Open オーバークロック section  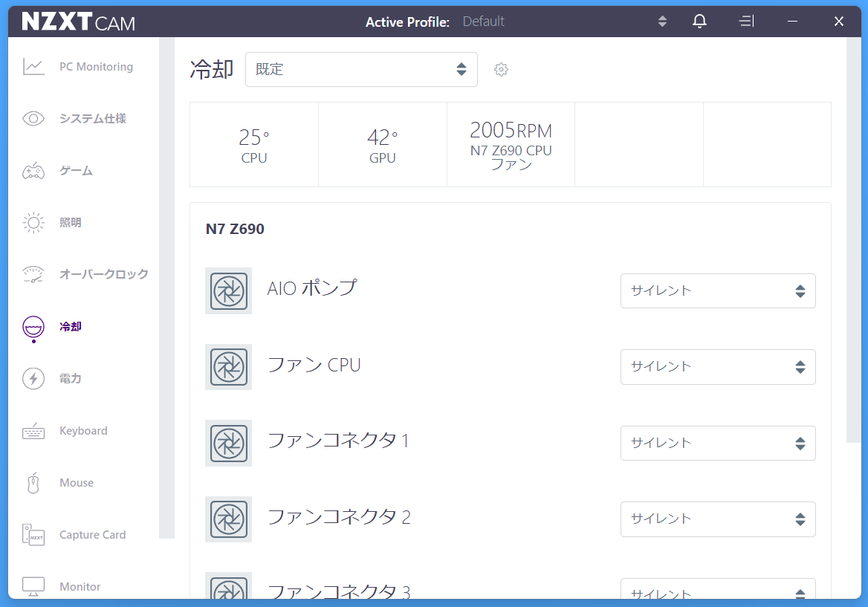[104, 274]
